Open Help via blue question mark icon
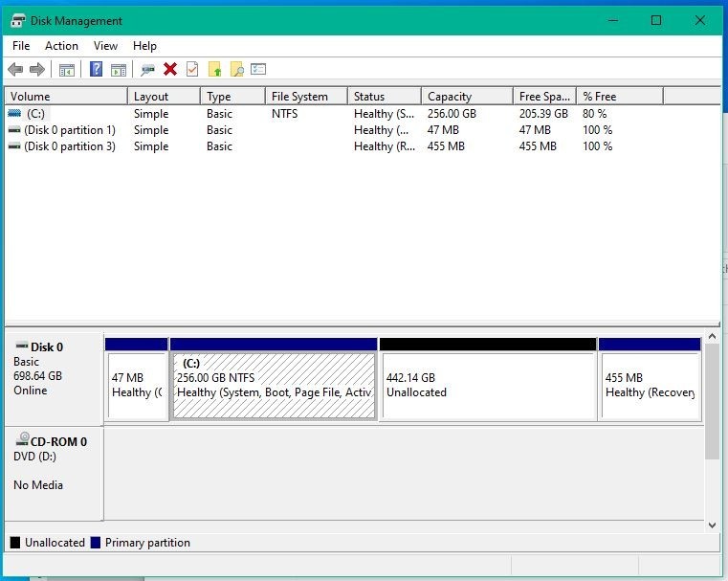Viewport: 728px width, 581px height. click(x=96, y=69)
